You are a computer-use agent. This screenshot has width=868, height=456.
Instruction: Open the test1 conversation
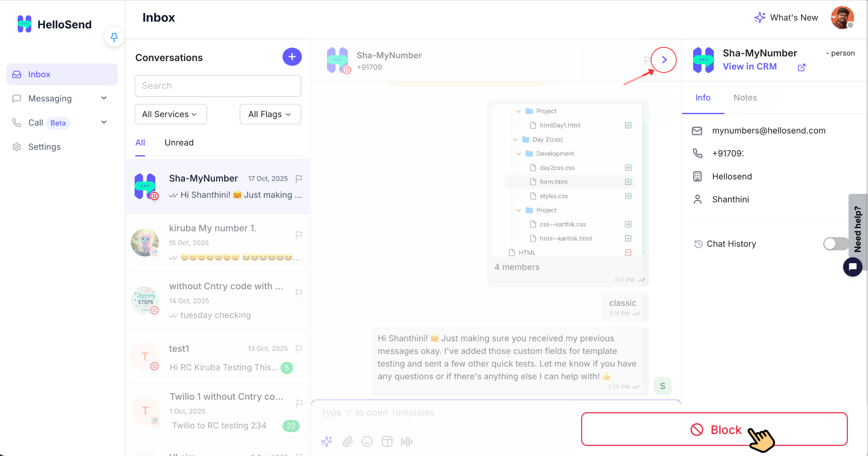tap(218, 357)
